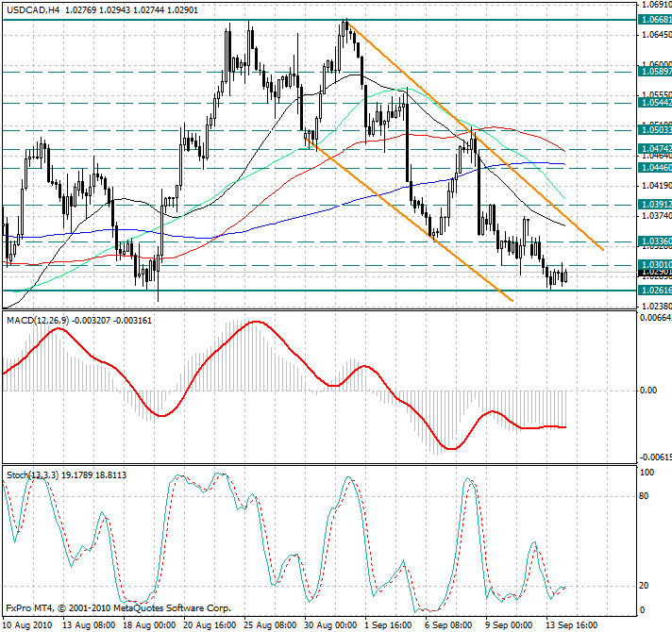Click the Stochastic 80 level label
The height and width of the screenshot is (632, 672).
click(x=645, y=494)
